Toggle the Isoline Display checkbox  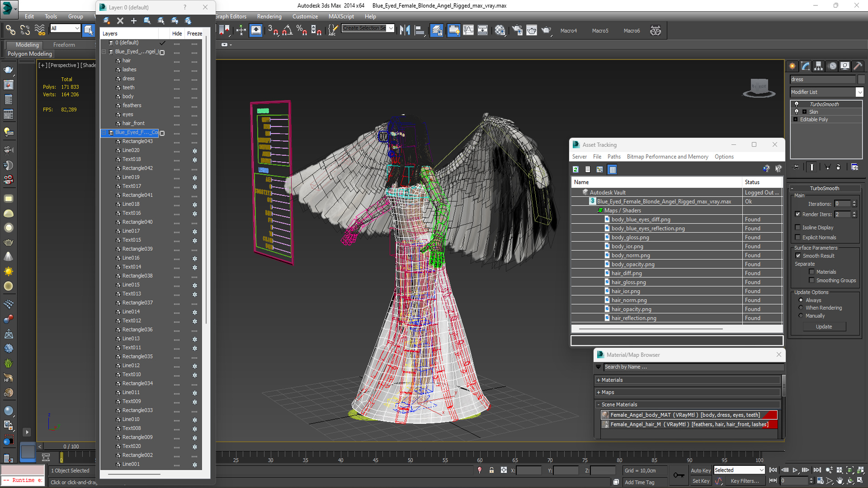point(797,227)
